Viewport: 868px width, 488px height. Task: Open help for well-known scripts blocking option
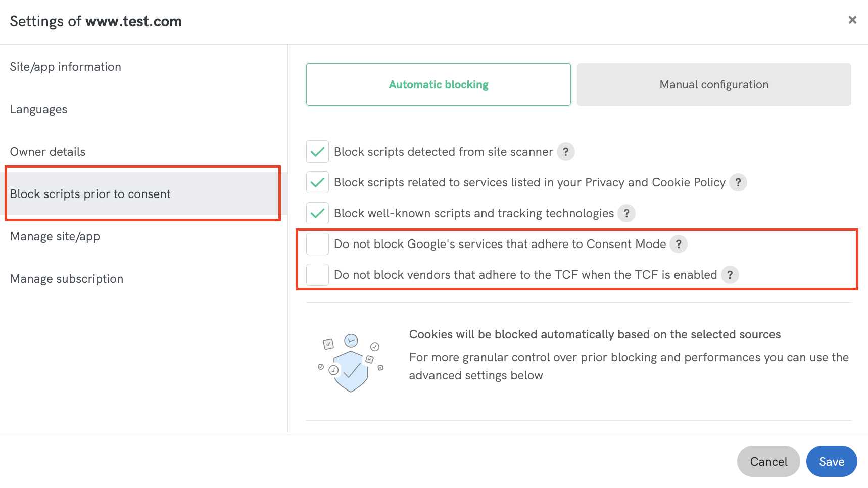pos(626,213)
